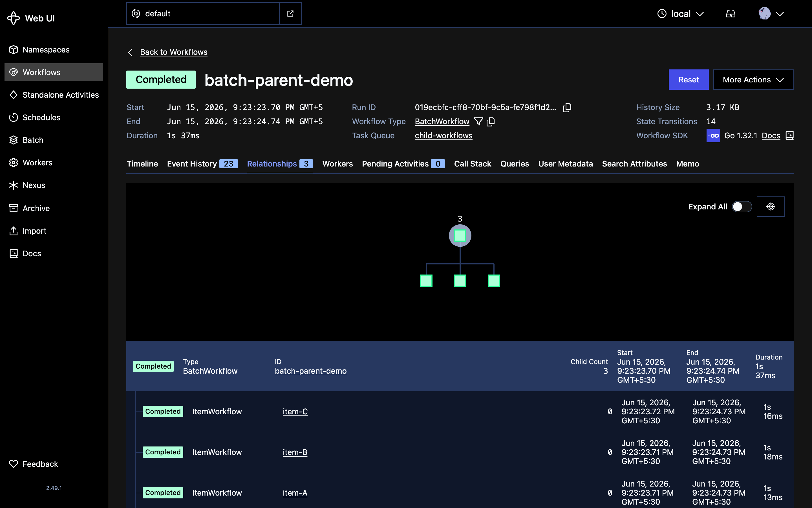This screenshot has height=508, width=812.
Task: Switch to the Workers tab
Action: (337, 164)
